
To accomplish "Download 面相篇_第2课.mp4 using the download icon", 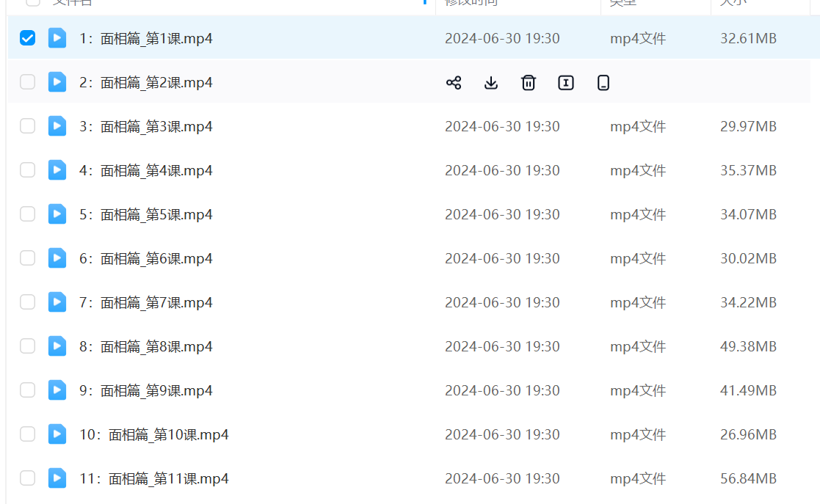I will tap(491, 83).
